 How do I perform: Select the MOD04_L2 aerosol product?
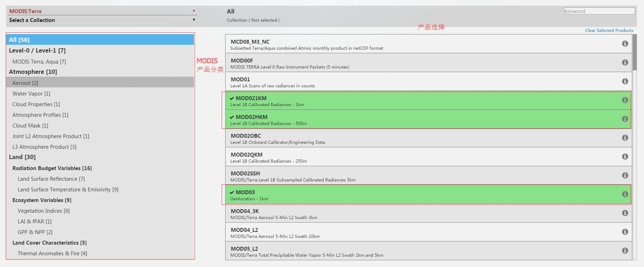point(428,232)
